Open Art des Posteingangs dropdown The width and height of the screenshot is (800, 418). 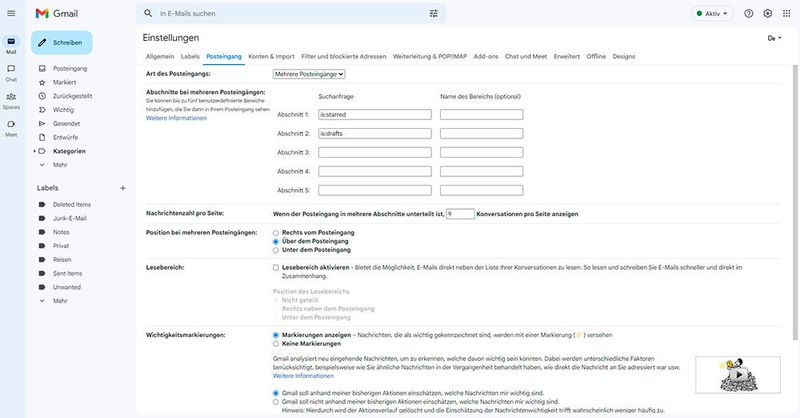(309, 74)
